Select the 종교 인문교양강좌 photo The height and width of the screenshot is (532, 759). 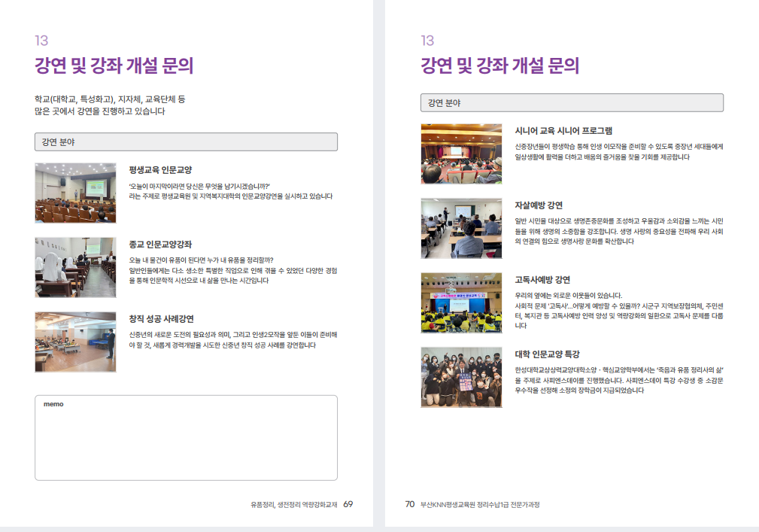coord(75,267)
